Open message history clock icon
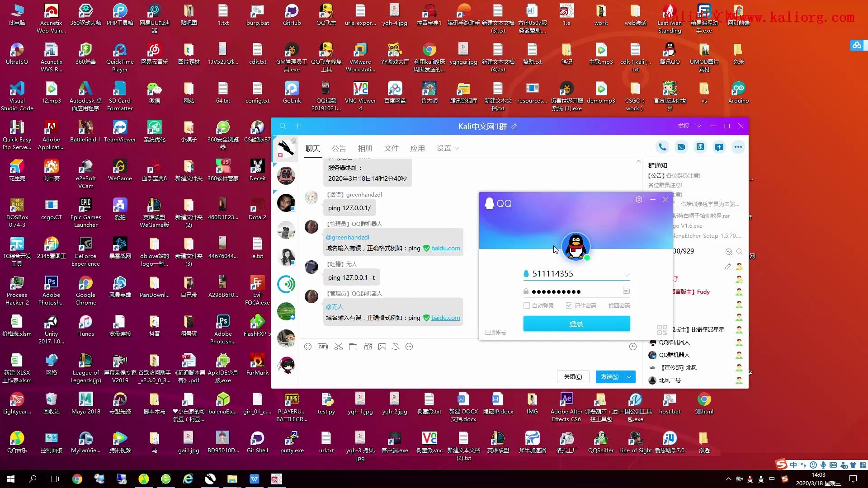Viewport: 868px width, 488px height. [x=633, y=347]
